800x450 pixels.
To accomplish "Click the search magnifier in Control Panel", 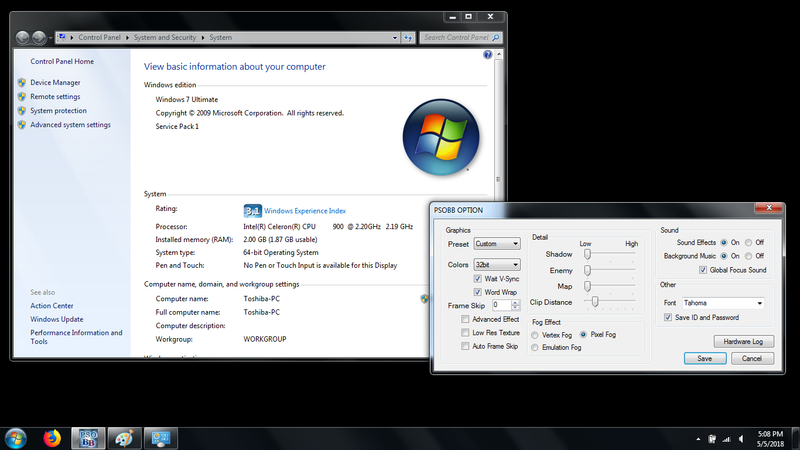I will [495, 37].
